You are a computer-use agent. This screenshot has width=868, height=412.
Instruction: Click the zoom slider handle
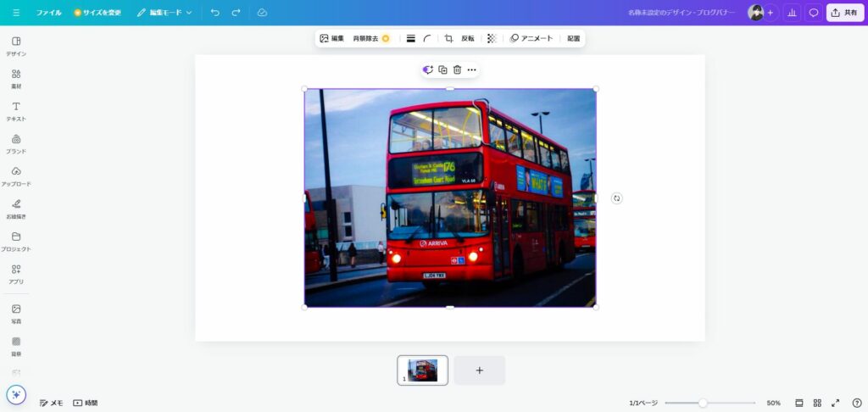[703, 403]
